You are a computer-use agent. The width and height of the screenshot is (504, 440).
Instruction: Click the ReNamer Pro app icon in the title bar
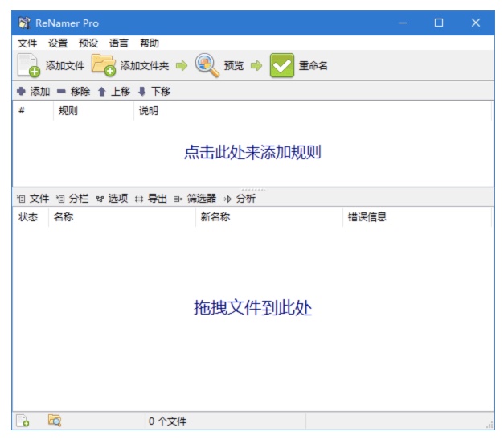point(24,23)
